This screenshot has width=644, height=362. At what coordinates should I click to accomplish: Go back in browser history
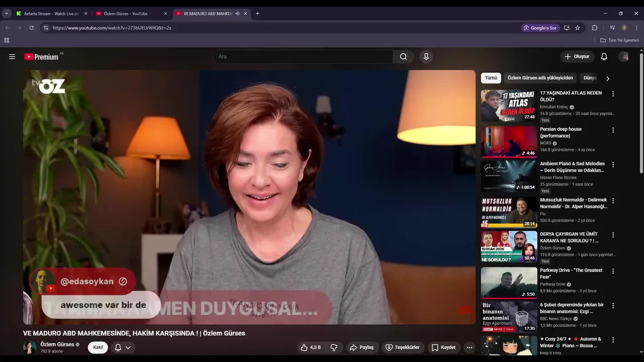coord(7,28)
